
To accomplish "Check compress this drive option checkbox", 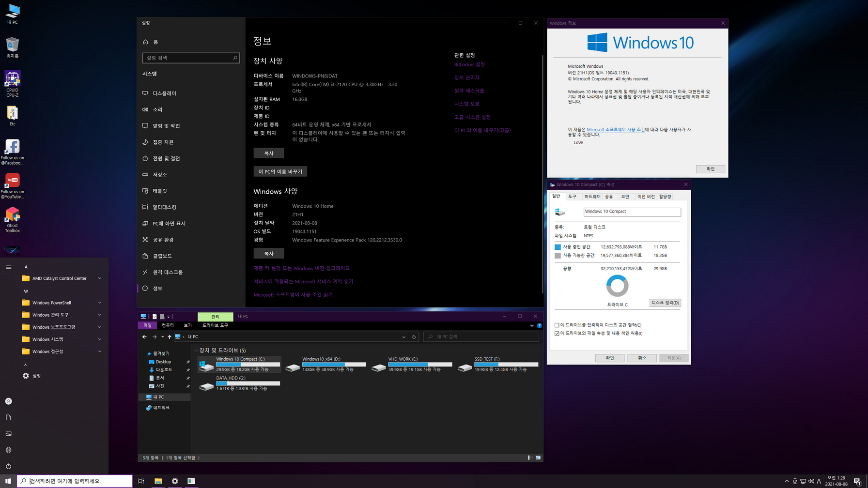I will [x=557, y=325].
